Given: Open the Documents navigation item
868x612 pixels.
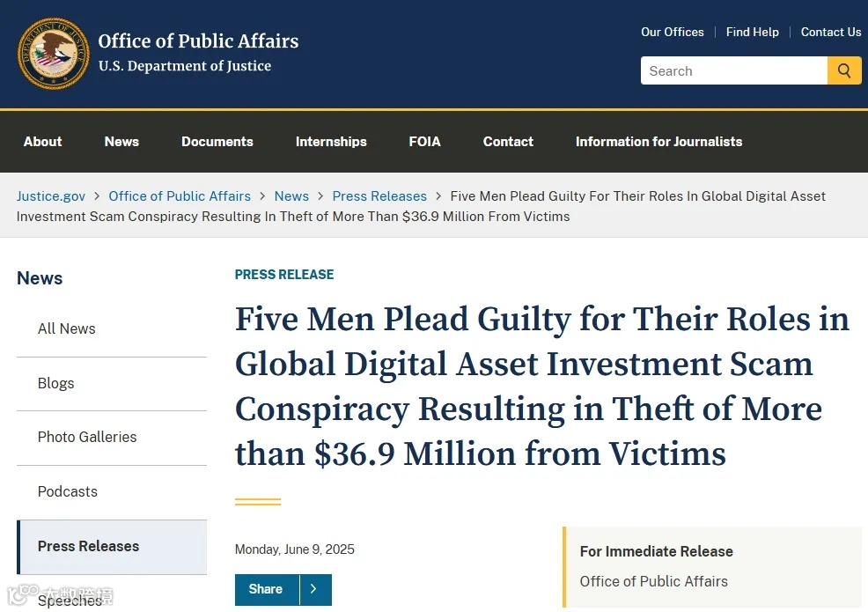Looking at the screenshot, I should point(217,142).
